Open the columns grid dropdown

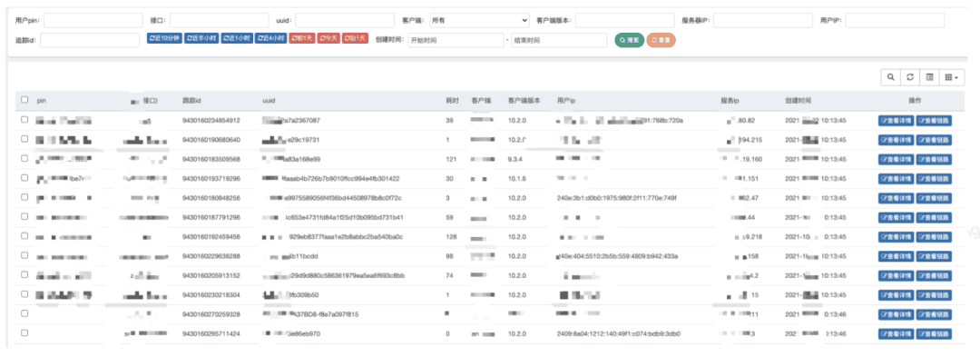tap(951, 77)
